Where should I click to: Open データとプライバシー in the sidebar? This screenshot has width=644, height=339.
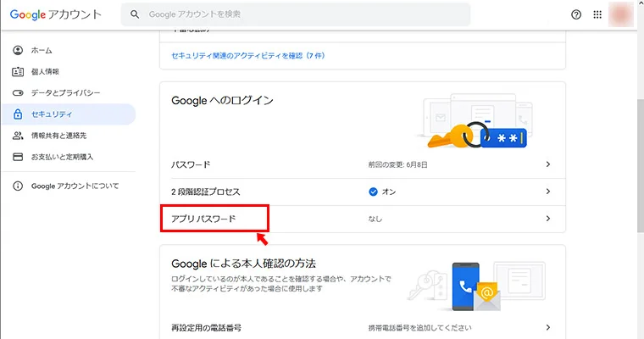[x=68, y=93]
